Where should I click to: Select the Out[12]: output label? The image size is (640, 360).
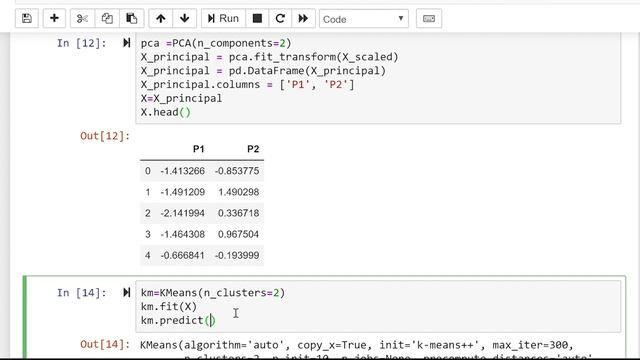pyautogui.click(x=105, y=136)
